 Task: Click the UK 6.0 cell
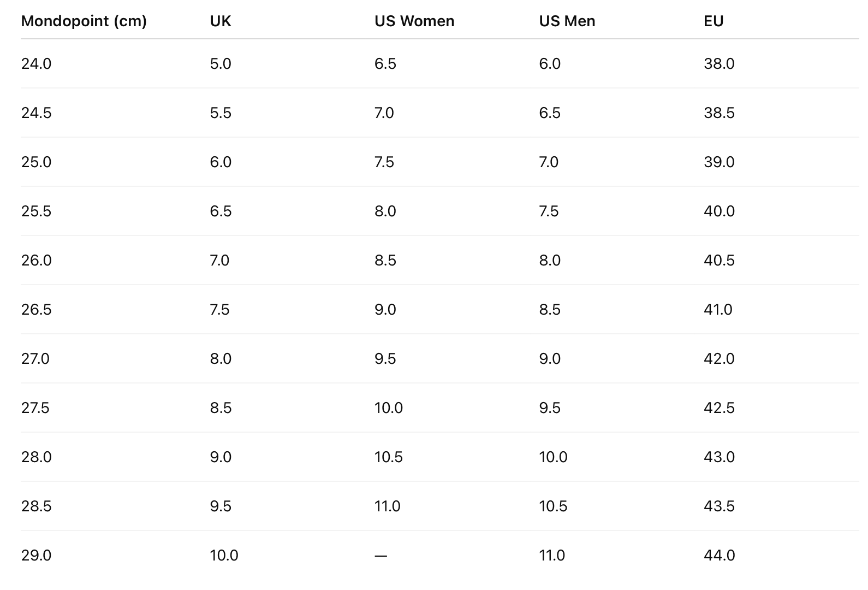[221, 162]
